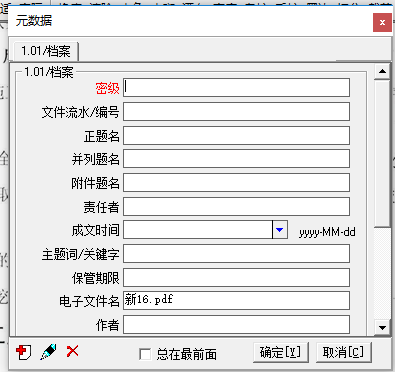
Task: Click the 1.01/档案 group box title
Action: point(49,72)
